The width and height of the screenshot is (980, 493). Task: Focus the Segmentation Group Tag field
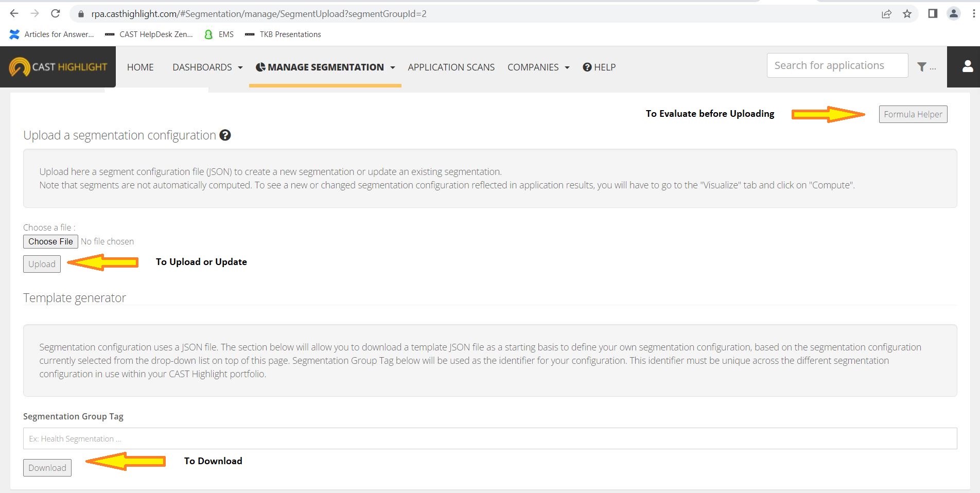click(489, 438)
